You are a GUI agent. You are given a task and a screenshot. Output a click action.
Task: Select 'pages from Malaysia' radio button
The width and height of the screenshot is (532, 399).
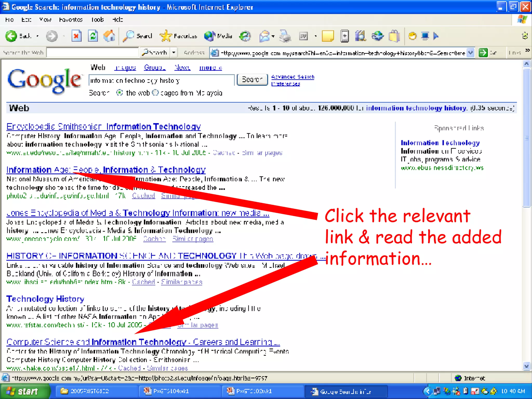[x=155, y=93]
